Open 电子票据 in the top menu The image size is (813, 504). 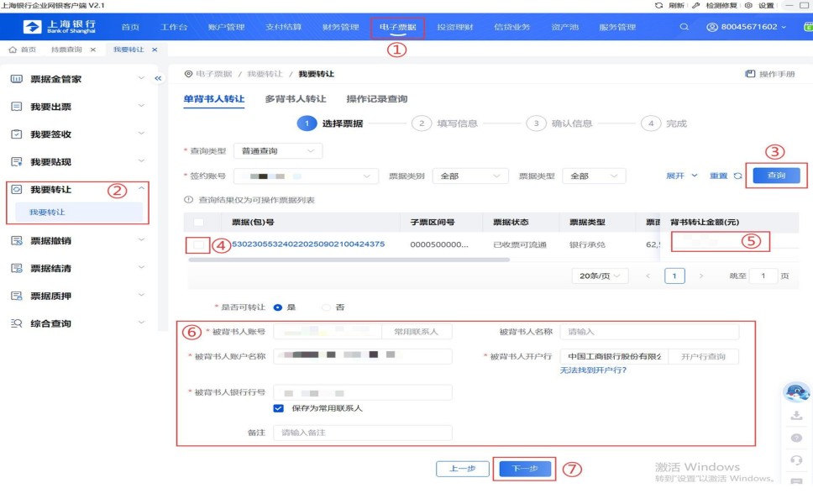(397, 27)
